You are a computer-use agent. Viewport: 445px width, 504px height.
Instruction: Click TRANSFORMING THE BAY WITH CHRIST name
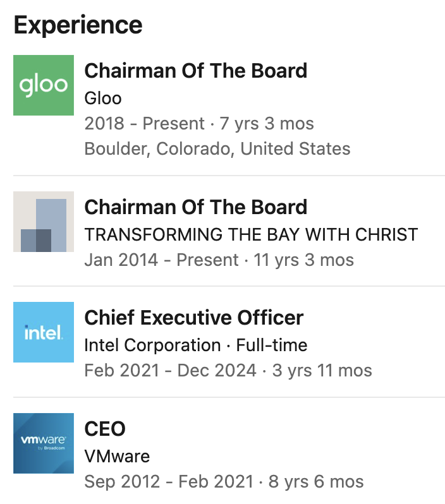click(251, 234)
